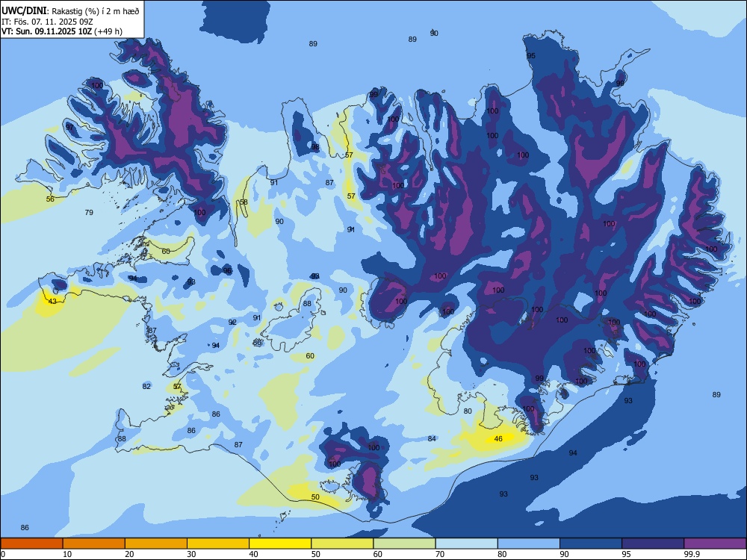Select the 30–40 golden legend swatch
This screenshot has height=560, width=747.
[x=218, y=544]
